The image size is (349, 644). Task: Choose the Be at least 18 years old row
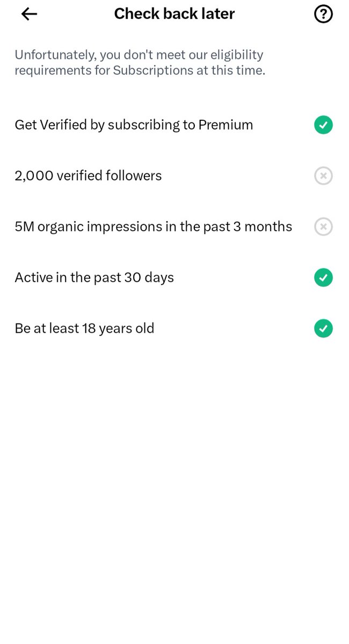tap(174, 328)
